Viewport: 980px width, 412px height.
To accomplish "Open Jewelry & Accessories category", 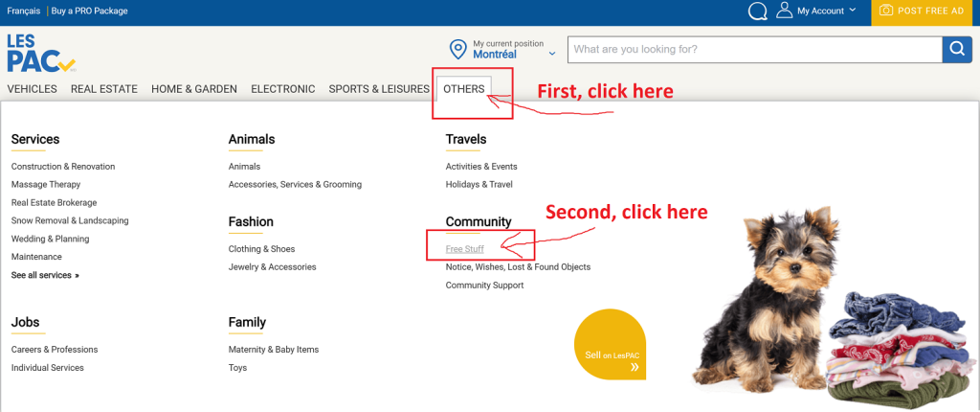I will [273, 266].
